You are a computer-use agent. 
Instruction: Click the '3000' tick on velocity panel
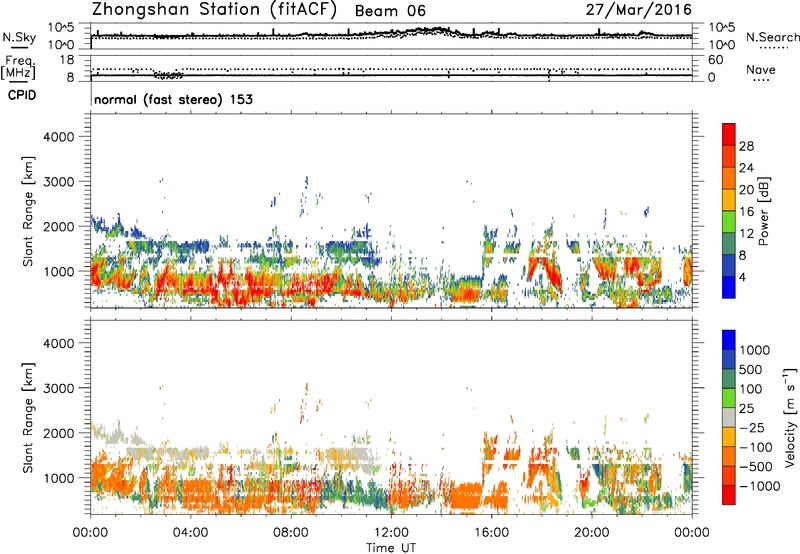tap(59, 388)
